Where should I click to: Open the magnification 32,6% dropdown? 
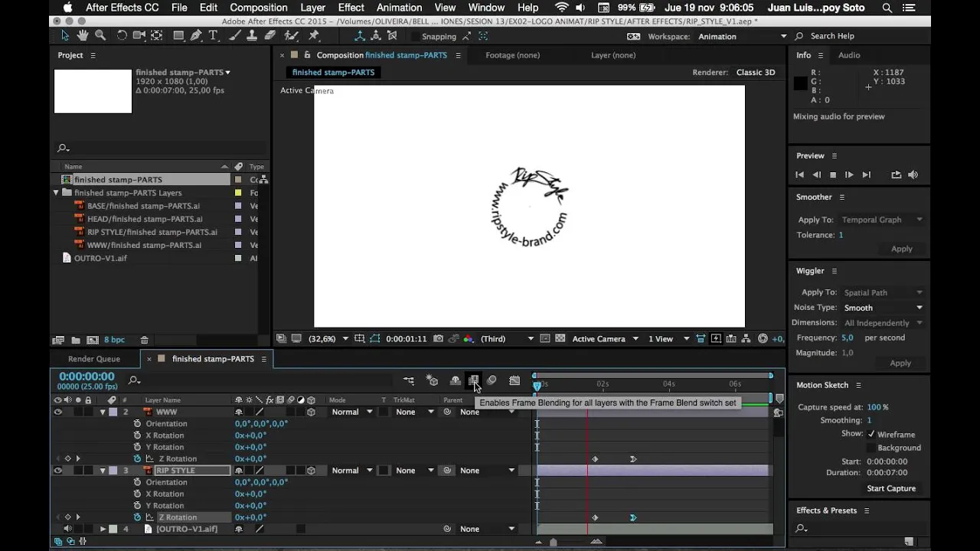tap(328, 338)
